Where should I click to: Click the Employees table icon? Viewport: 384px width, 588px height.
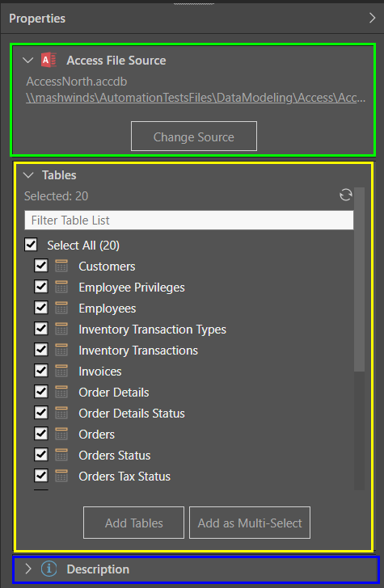tap(61, 309)
